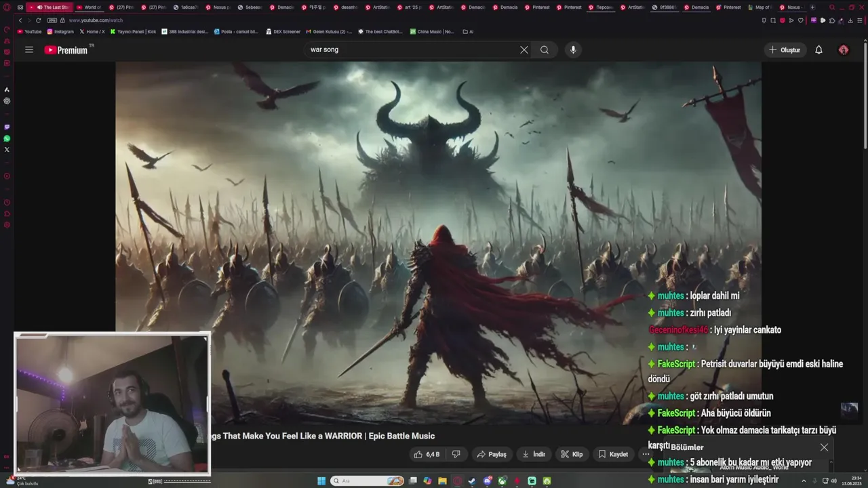Viewport: 868px width, 488px height.
Task: Open Gelen Kutusu bookmark
Action: point(329,32)
